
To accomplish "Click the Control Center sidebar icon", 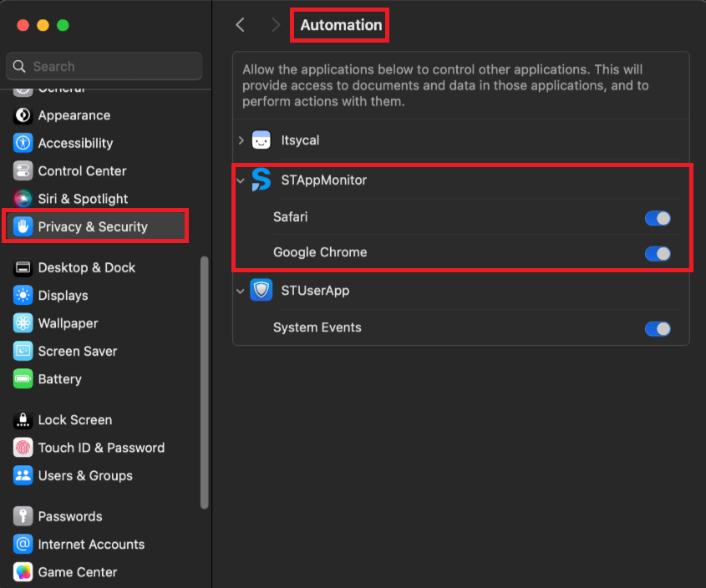I will 23,171.
